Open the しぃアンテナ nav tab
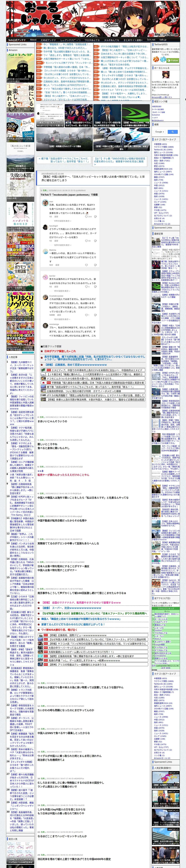Image resolution: width=186 pixels, height=868 pixels. point(70,40)
